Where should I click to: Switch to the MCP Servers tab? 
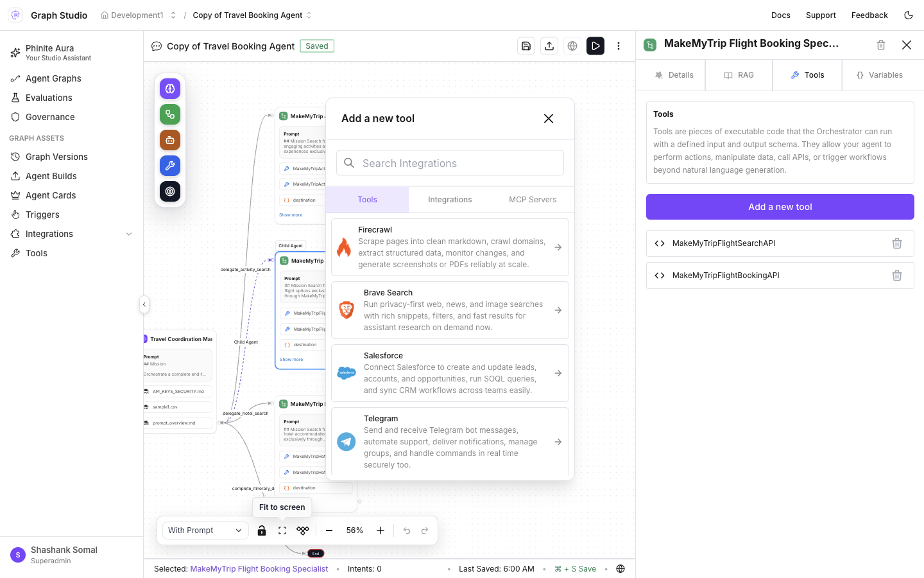[533, 200]
